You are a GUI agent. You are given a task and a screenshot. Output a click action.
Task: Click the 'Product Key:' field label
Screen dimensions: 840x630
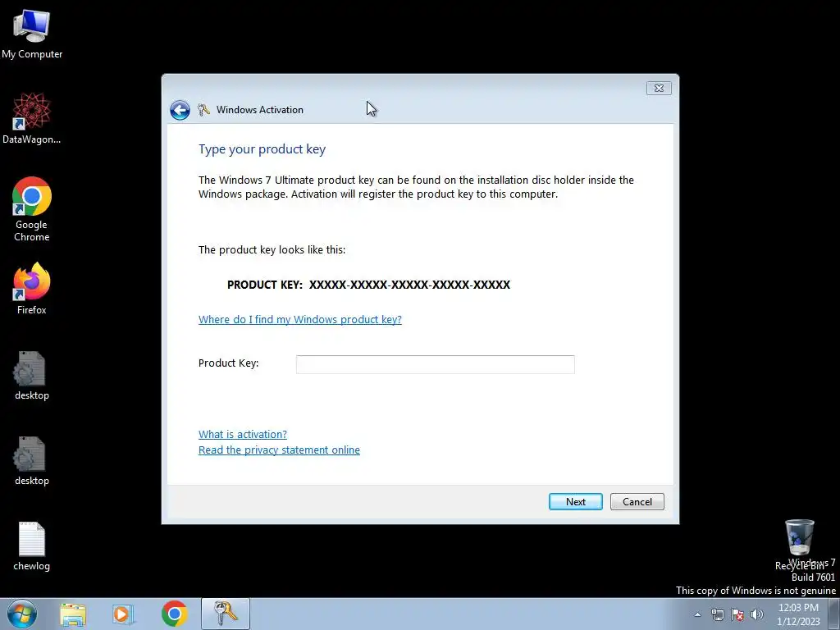tap(228, 363)
